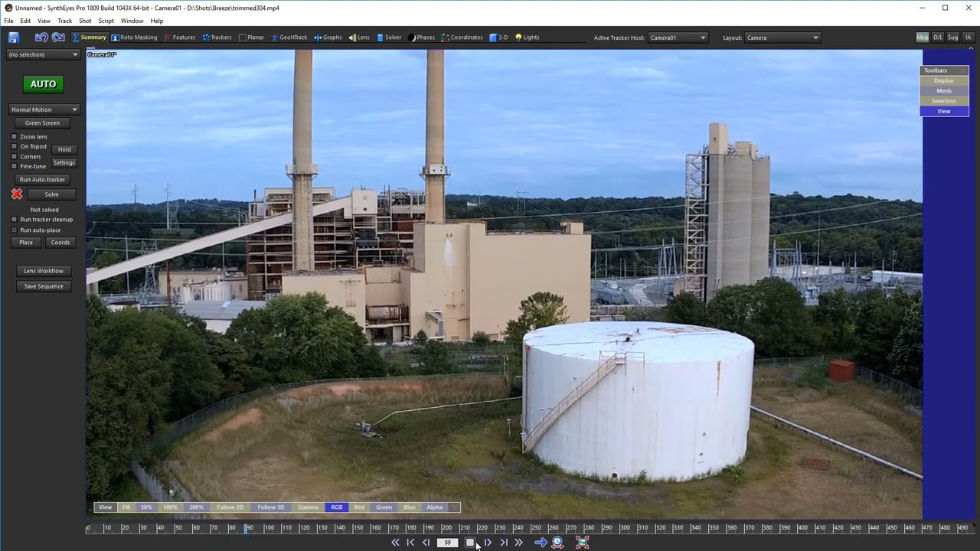The height and width of the screenshot is (551, 980).
Task: Open the Trackers room
Action: click(217, 37)
